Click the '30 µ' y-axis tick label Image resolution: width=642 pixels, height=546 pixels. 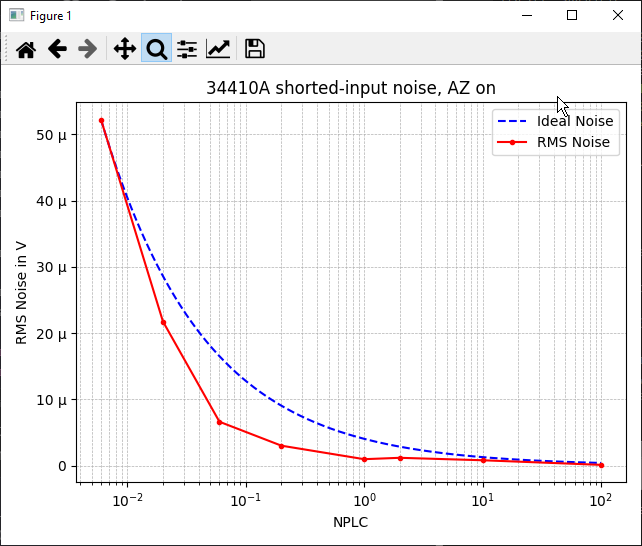pyautogui.click(x=51, y=267)
